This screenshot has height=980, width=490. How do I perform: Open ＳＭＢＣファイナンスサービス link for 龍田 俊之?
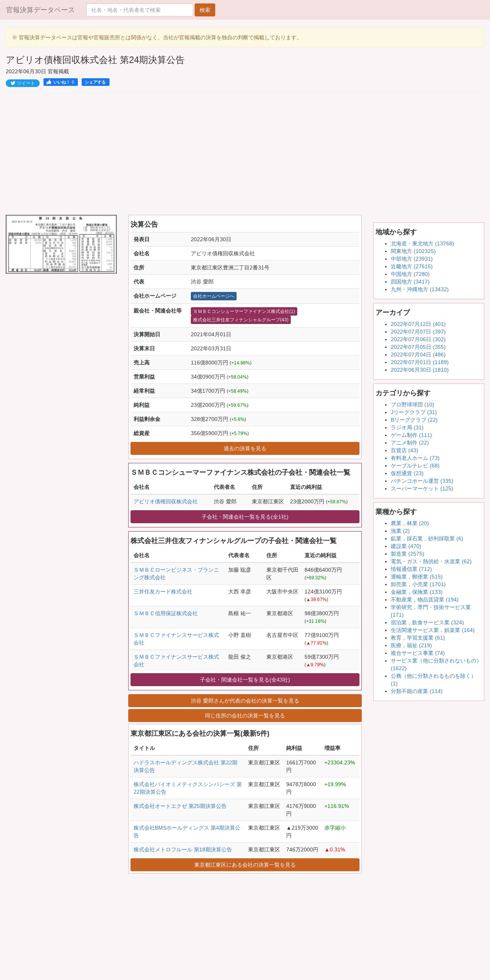click(x=176, y=661)
